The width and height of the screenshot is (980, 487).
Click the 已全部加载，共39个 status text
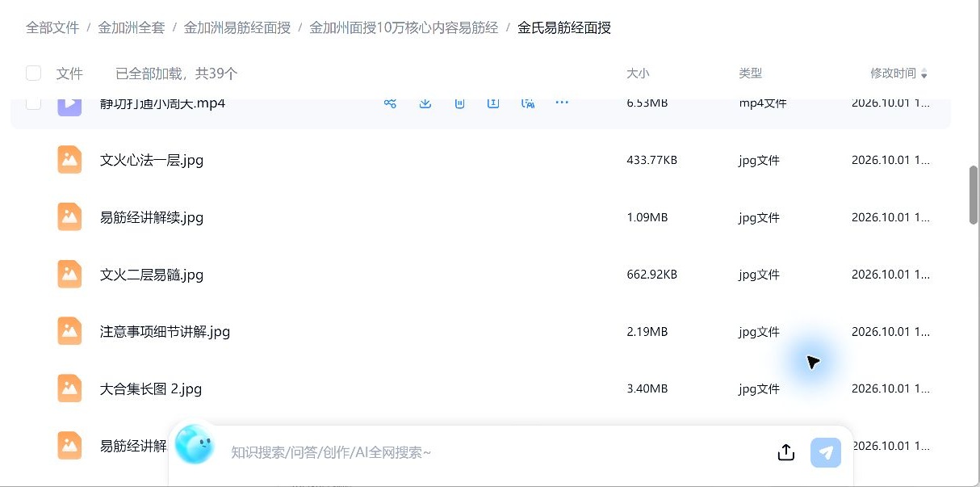click(x=177, y=73)
